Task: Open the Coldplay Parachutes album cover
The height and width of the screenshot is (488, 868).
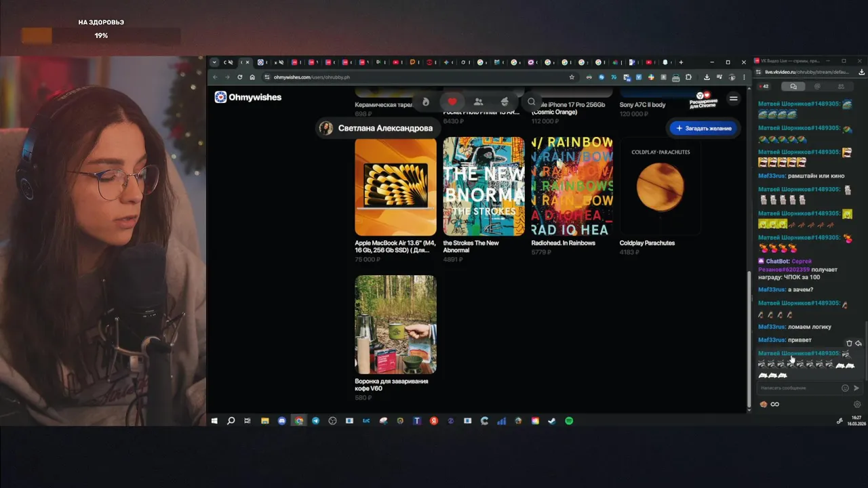Action: coord(660,186)
